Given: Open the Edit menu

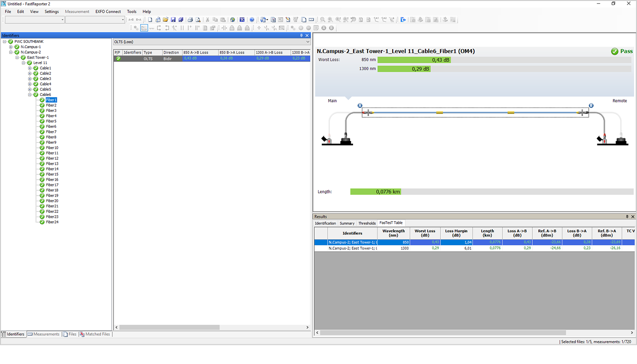Looking at the screenshot, I should [x=20, y=11].
